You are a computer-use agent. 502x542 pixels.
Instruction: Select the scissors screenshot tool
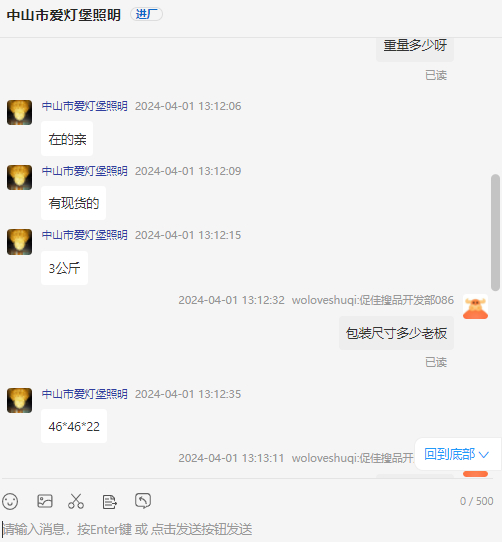(76, 501)
